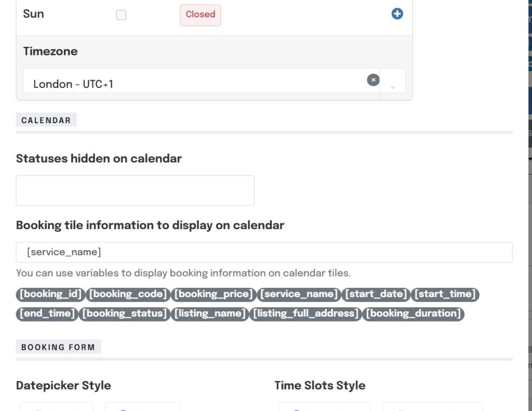532x411 pixels.
Task: Select the [start_date] variable tag
Action: tap(376, 294)
